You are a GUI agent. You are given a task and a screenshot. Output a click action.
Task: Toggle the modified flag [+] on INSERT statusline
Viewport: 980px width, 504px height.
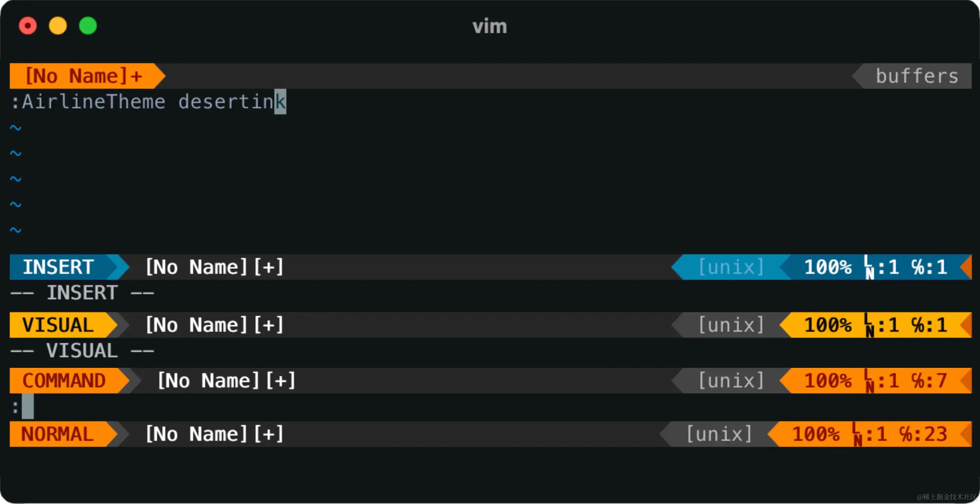(269, 267)
